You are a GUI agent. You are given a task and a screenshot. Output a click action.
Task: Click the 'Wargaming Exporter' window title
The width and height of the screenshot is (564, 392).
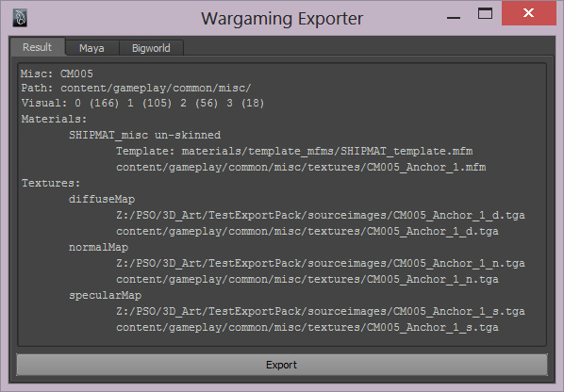point(282,19)
